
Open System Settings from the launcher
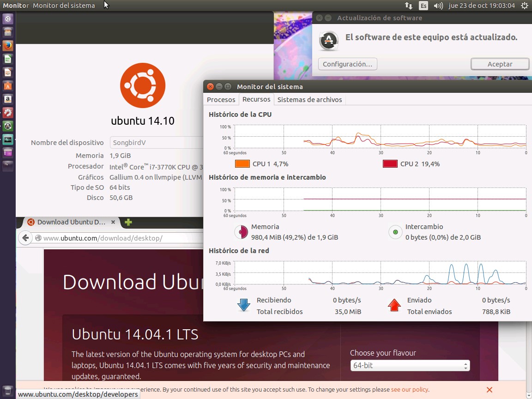8,113
